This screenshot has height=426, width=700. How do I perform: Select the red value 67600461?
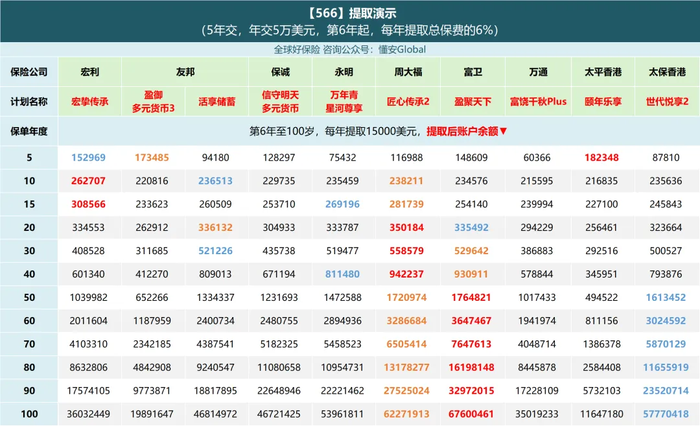point(471,414)
